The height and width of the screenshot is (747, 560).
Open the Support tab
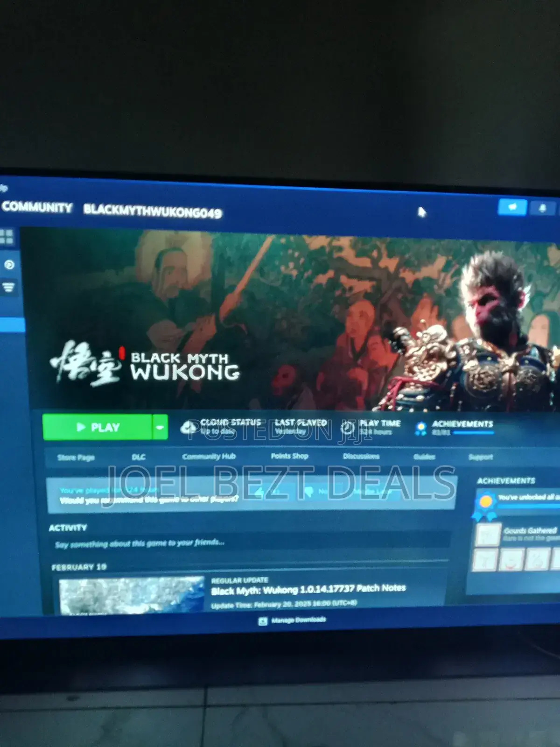click(481, 457)
